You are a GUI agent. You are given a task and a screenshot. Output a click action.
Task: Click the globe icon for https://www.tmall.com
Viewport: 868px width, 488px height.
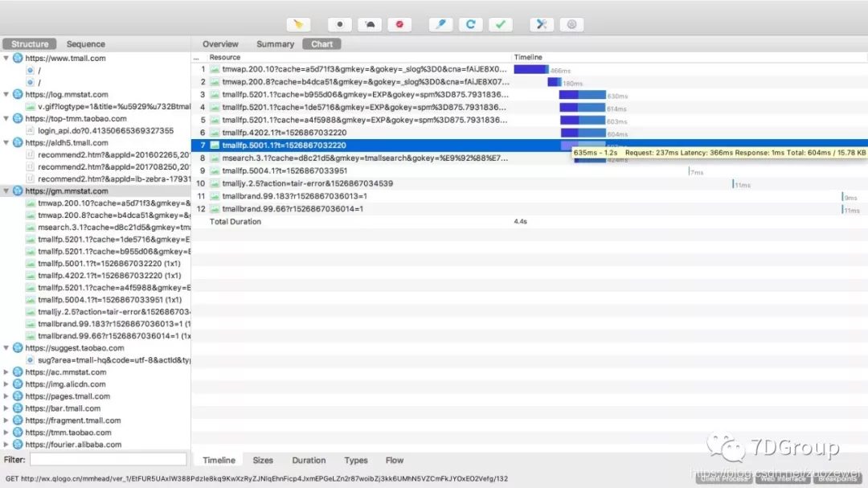(x=18, y=58)
